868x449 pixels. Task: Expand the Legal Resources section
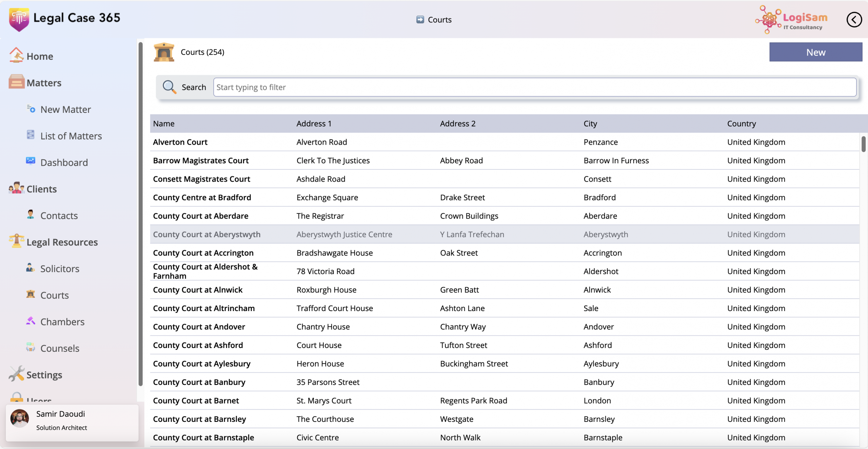click(x=62, y=242)
